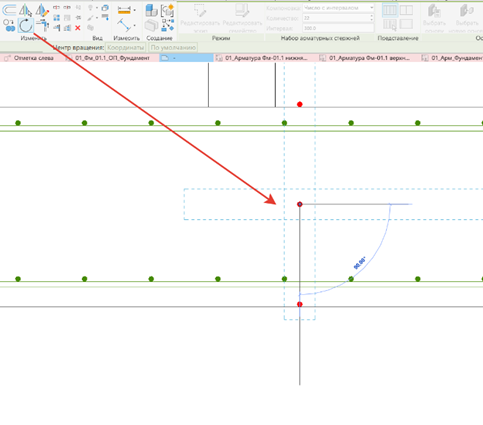483x425 pixels.
Task: Select the Rotate tool in Изменить panel
Action: click(26, 25)
